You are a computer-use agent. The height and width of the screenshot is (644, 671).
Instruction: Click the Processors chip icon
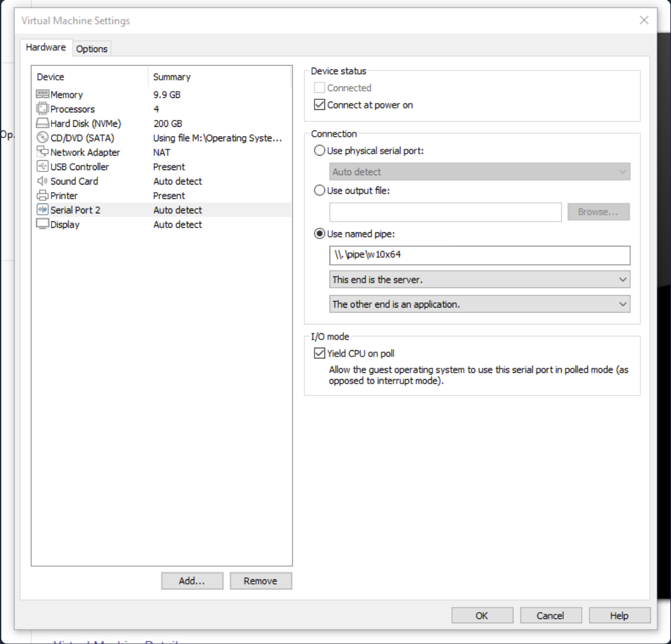[x=43, y=109]
